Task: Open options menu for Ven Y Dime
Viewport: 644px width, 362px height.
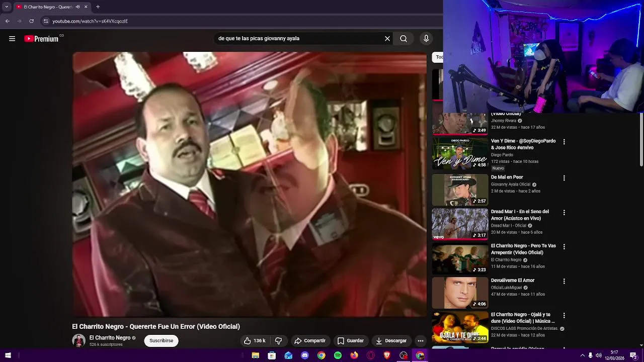Action: tap(564, 142)
